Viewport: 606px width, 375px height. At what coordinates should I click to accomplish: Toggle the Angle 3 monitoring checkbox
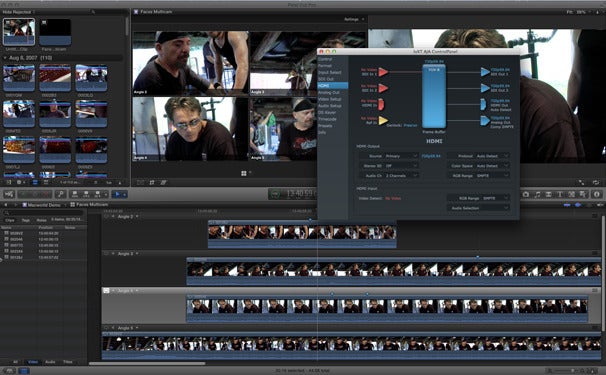pos(107,254)
